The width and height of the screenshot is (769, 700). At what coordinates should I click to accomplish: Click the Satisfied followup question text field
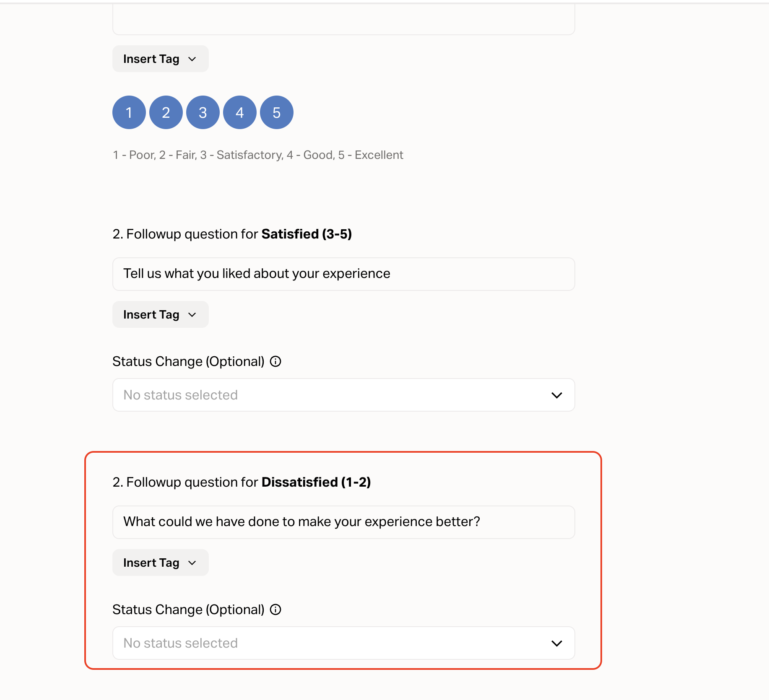coord(343,274)
